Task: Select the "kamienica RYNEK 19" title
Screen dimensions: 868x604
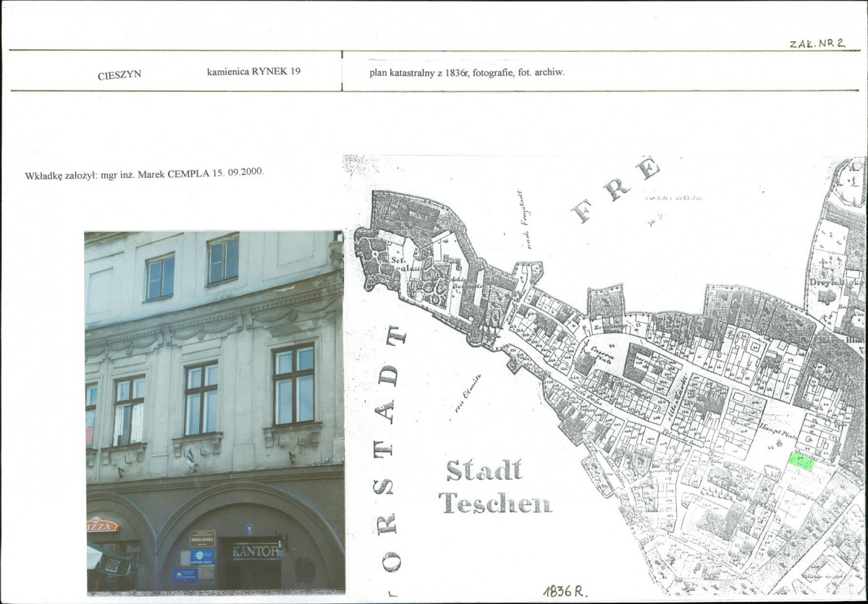Action: tap(253, 72)
